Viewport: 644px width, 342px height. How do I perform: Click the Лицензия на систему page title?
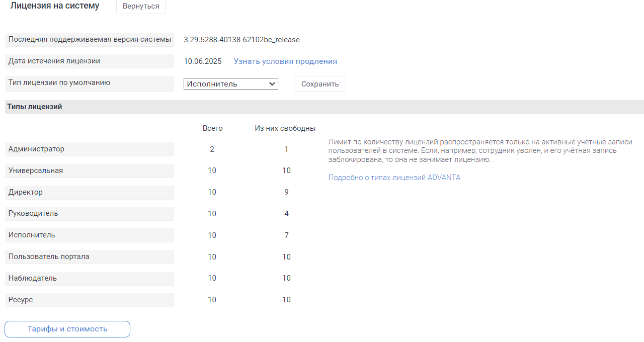coord(55,6)
